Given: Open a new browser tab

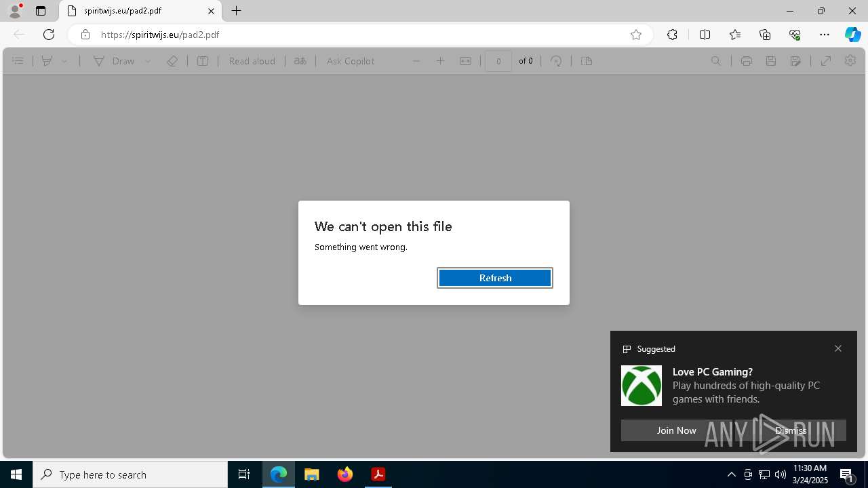Looking at the screenshot, I should click(237, 11).
